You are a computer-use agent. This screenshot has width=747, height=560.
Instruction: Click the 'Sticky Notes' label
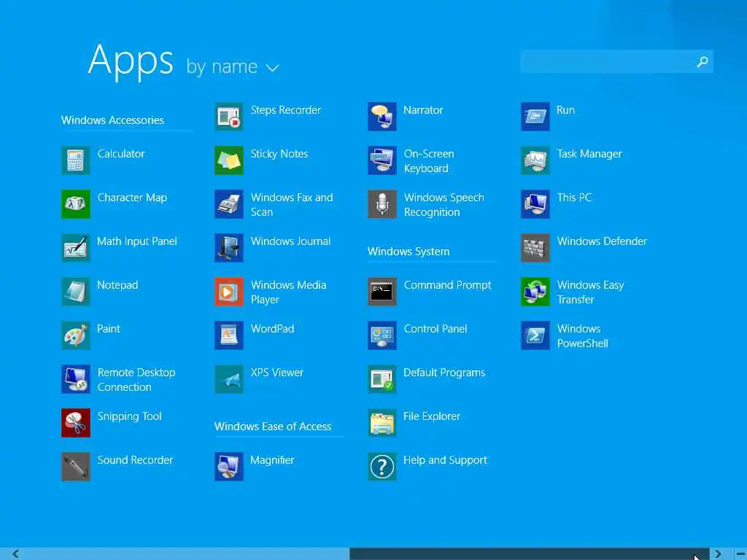[279, 154]
